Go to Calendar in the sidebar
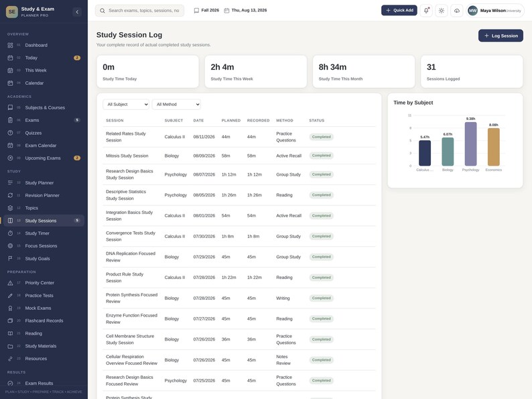Viewport: 532px width, 399px height. 44,83
